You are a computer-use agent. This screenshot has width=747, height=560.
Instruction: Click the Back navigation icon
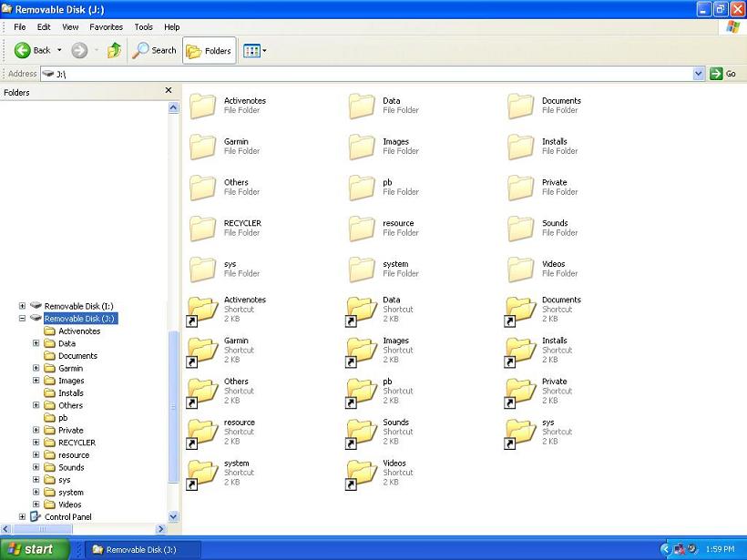23,50
